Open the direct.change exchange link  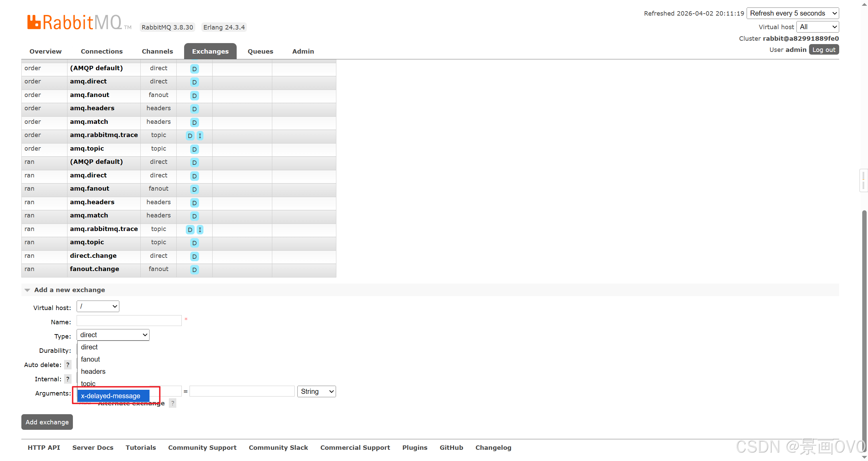[x=93, y=256]
